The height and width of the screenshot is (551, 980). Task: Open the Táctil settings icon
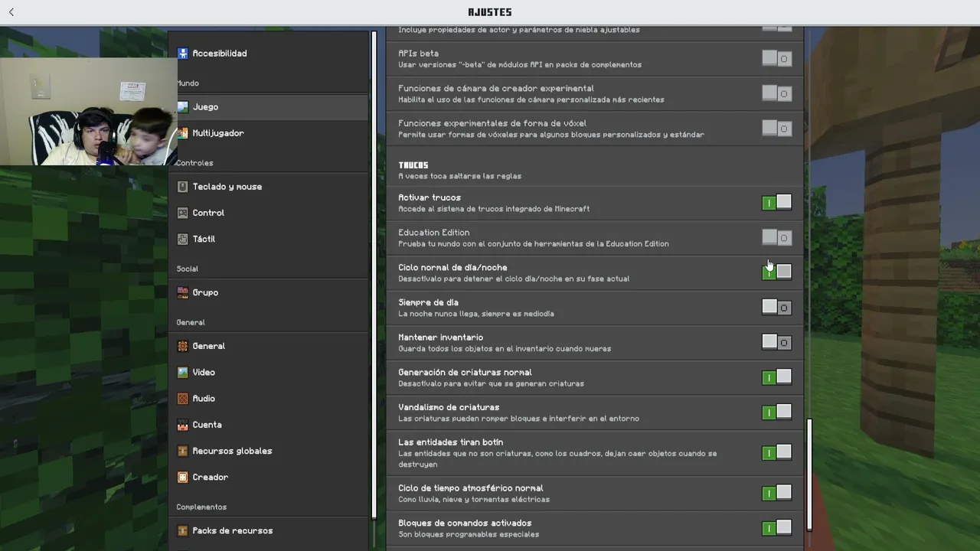click(182, 239)
